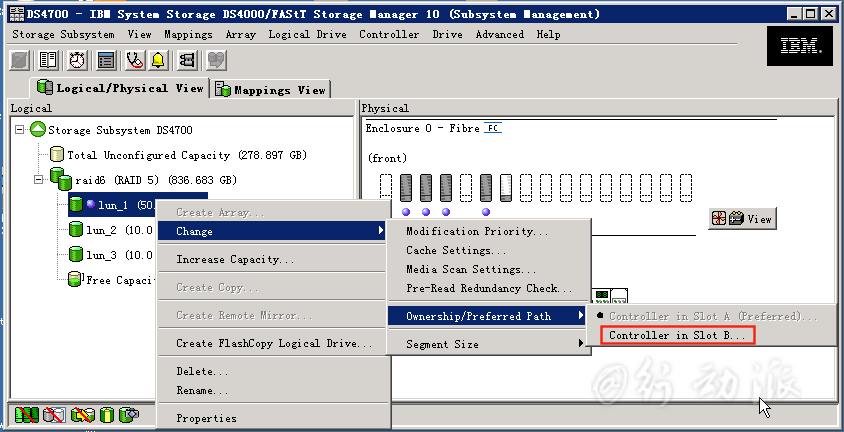
Task: Select the leftmost empty drive slot in enclosure
Action: [x=386, y=188]
